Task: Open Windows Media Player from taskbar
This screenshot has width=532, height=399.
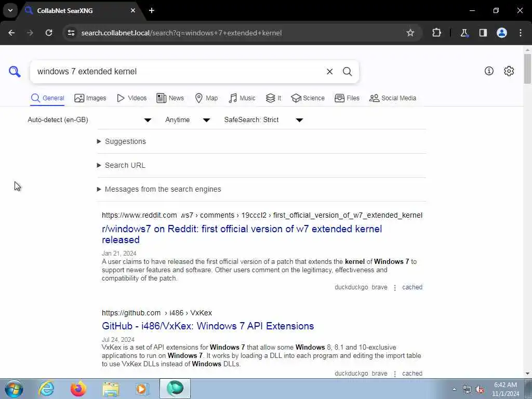Action: [142, 389]
